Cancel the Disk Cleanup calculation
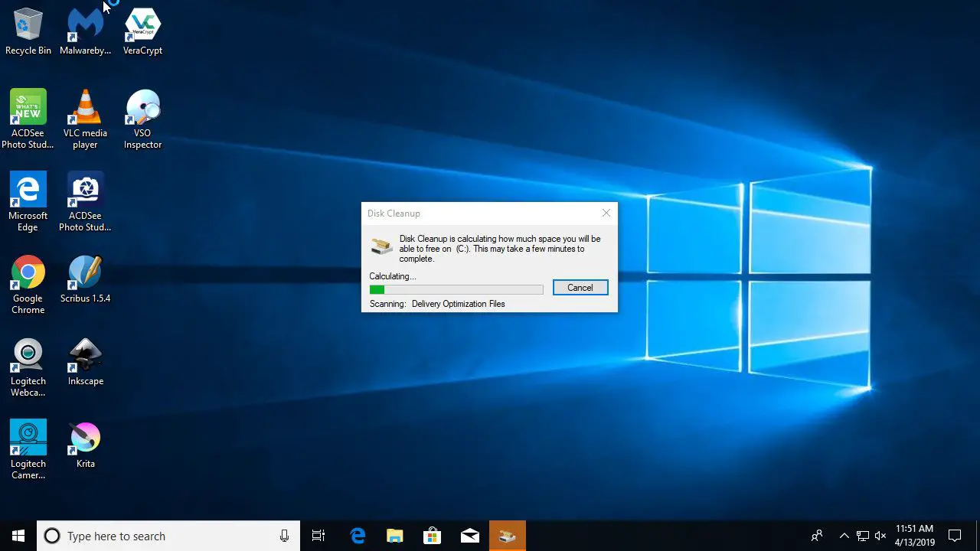Image resolution: width=980 pixels, height=551 pixels. 580,288
